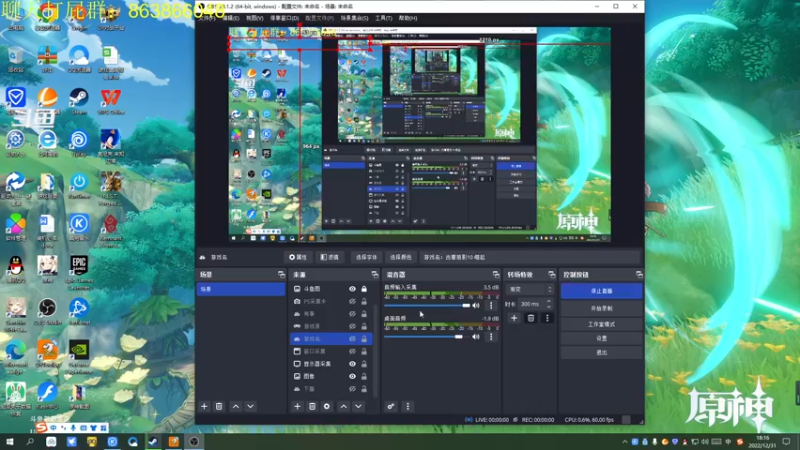Open the 视图(V) menu
This screenshot has width=800, height=450.
click(x=255, y=18)
